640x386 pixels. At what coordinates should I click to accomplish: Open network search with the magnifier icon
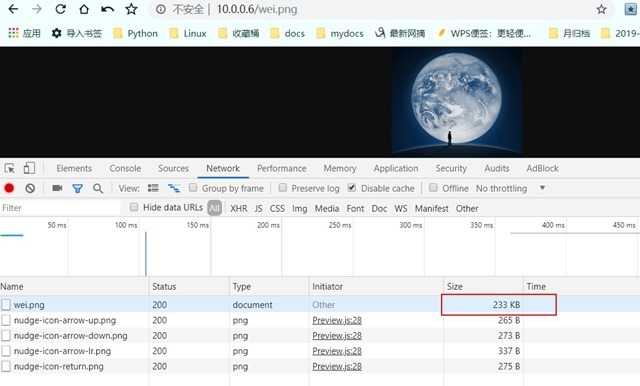(98, 188)
